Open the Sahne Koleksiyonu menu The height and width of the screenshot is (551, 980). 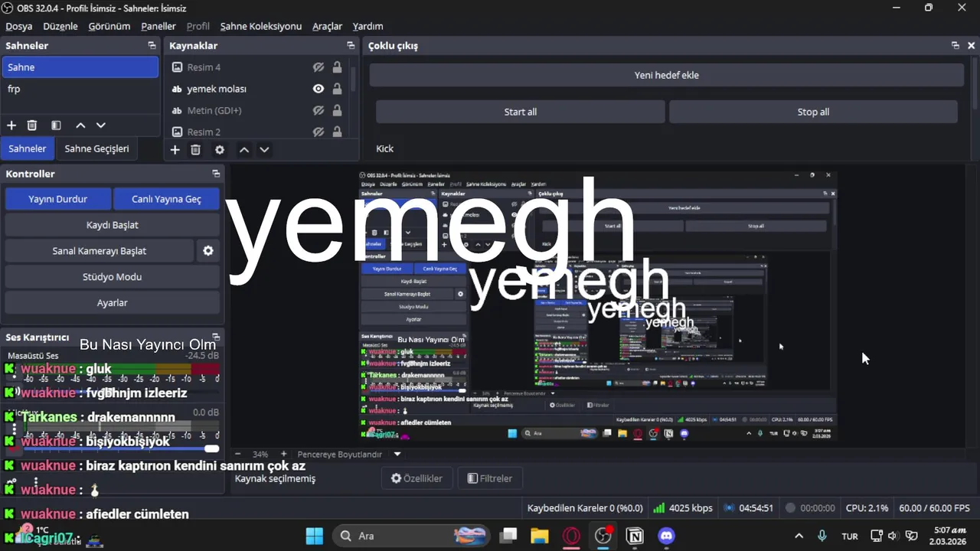261,26
